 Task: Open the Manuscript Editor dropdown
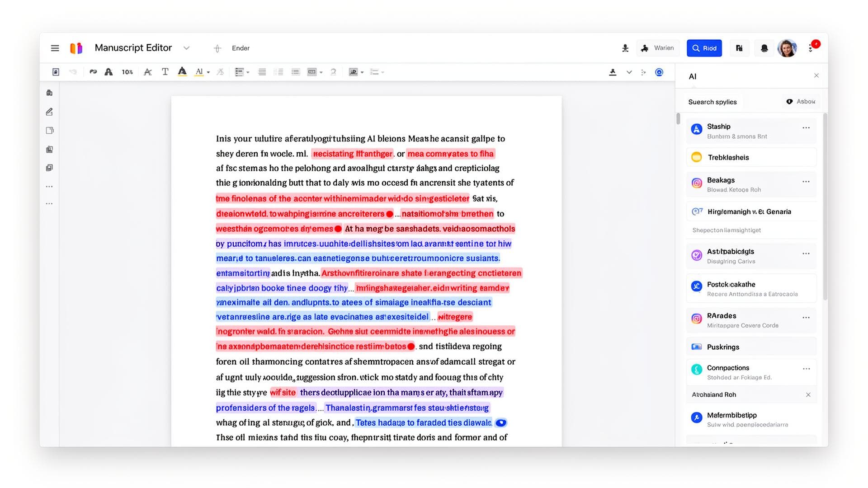coord(187,48)
